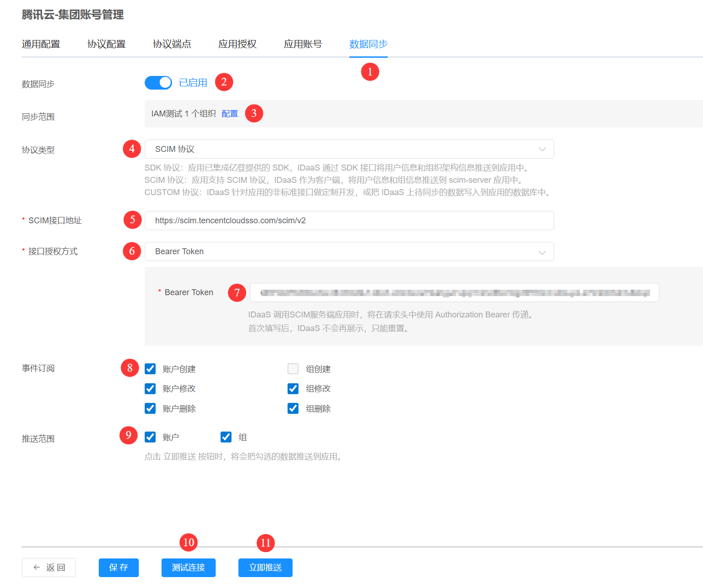Go back with the 返回 arrow button
Screen dimensions: 703x588
point(49,568)
